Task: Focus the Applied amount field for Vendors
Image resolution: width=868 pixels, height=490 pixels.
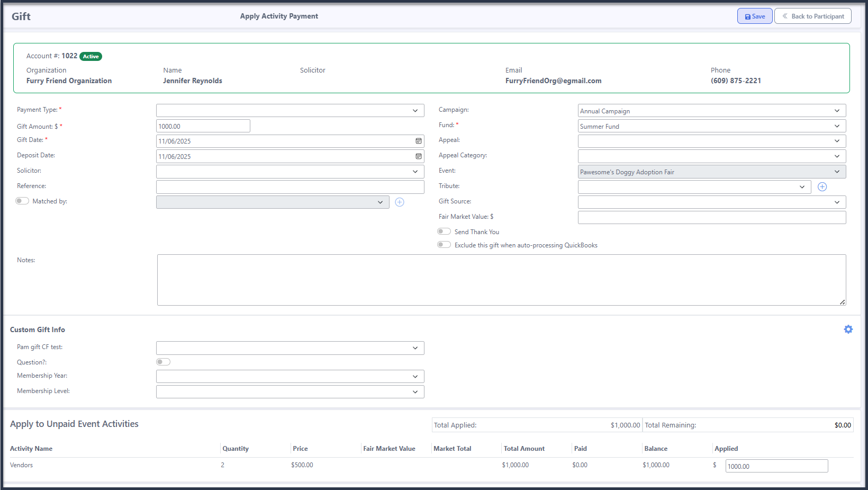Action: (x=776, y=466)
